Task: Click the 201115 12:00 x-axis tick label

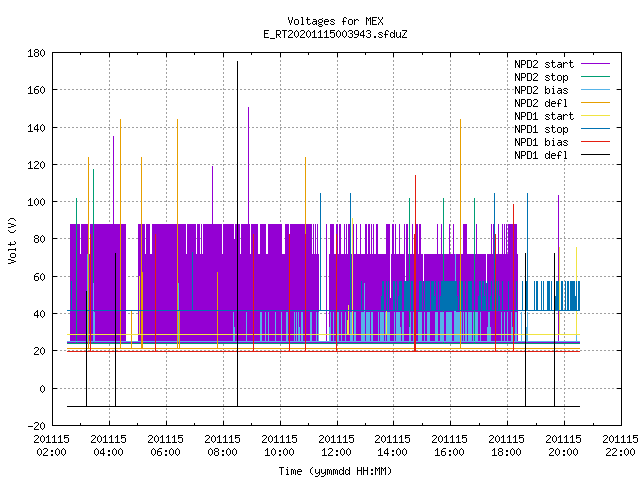Action: point(336,446)
